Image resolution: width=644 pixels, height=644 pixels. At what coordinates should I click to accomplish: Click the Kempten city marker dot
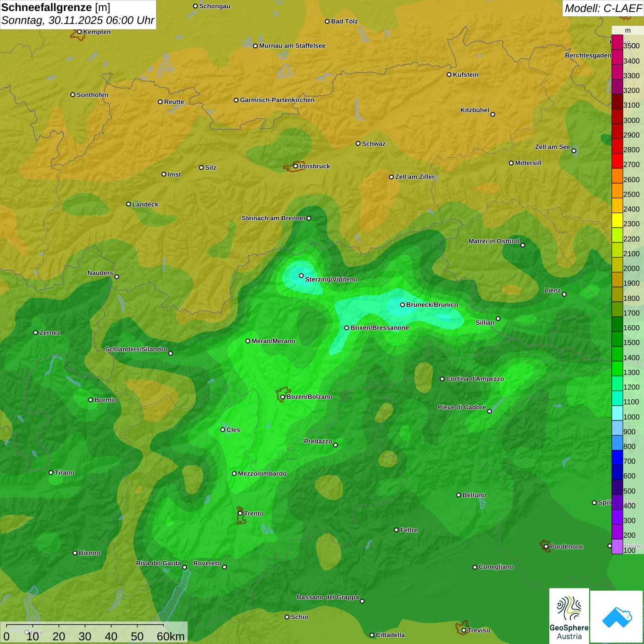point(79,32)
